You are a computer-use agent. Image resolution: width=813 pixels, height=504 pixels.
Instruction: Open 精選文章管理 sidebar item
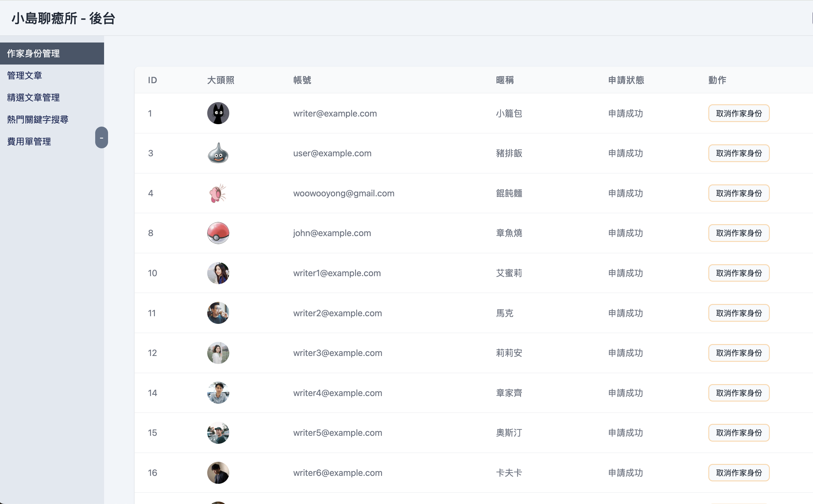(x=33, y=97)
